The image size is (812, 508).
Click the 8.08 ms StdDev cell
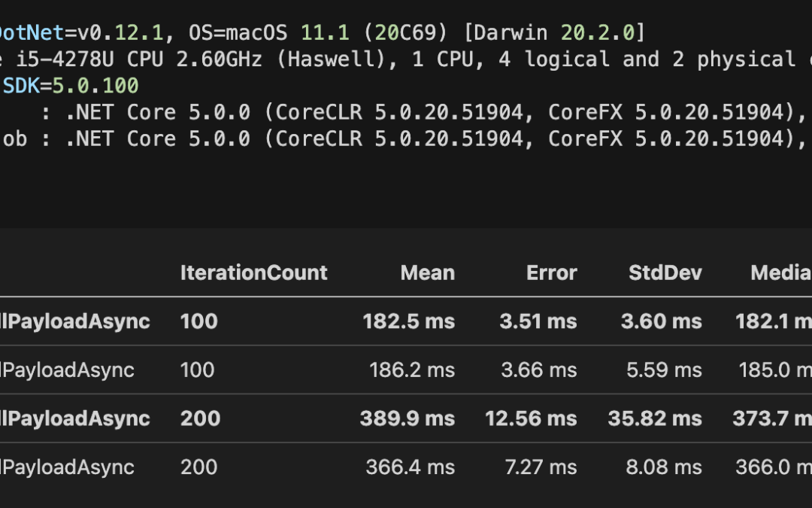pos(664,467)
